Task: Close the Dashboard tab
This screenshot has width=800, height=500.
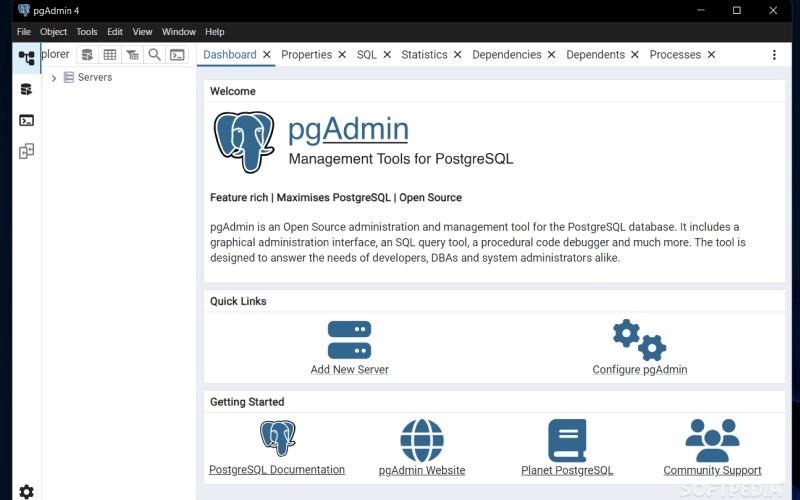Action: (267, 55)
